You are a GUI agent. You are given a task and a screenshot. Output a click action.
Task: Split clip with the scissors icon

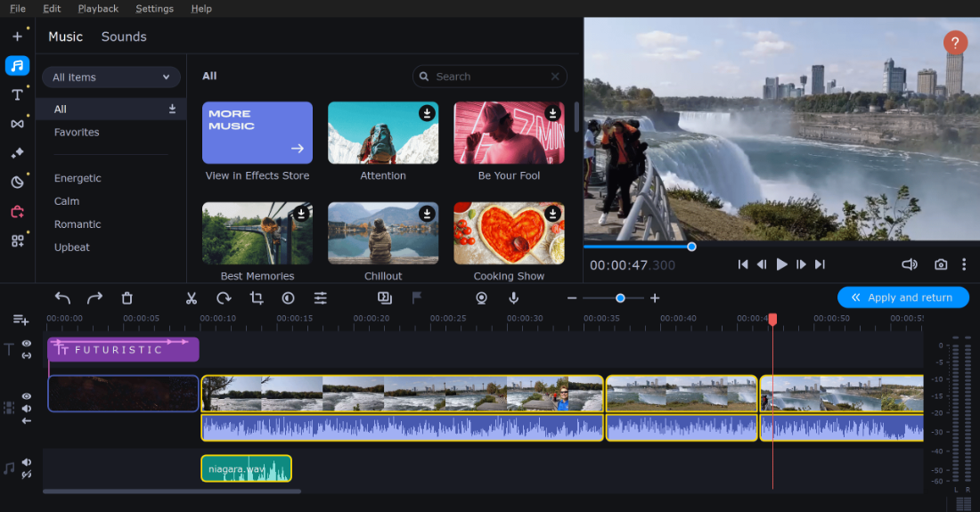192,298
